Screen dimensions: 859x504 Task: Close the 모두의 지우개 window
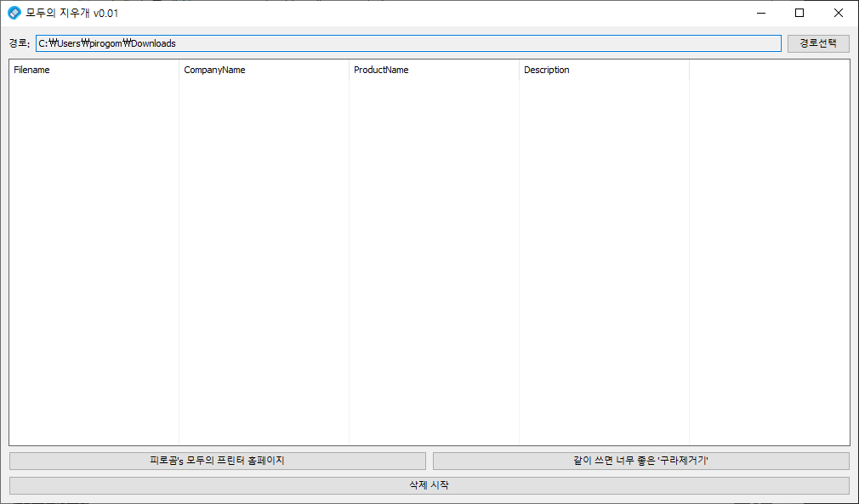[839, 13]
